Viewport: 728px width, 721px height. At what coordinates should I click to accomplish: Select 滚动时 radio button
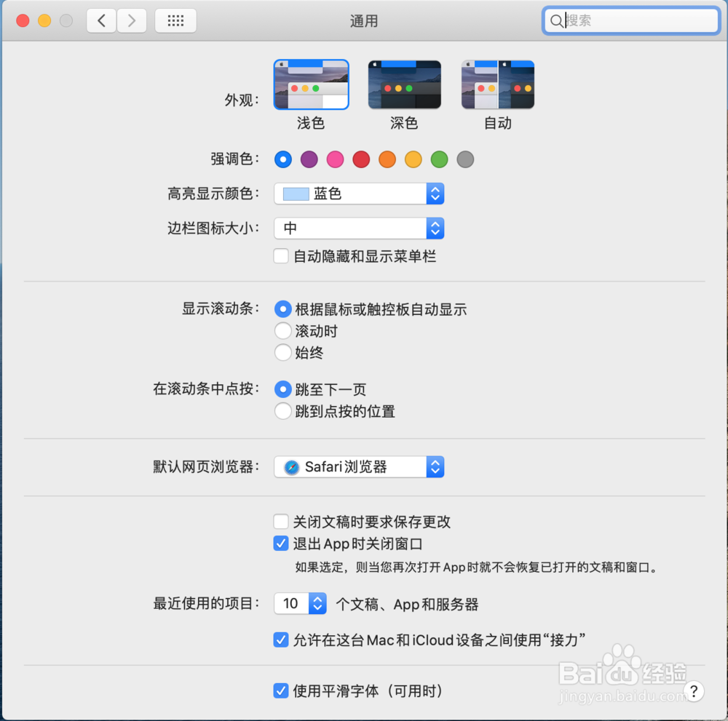[282, 331]
